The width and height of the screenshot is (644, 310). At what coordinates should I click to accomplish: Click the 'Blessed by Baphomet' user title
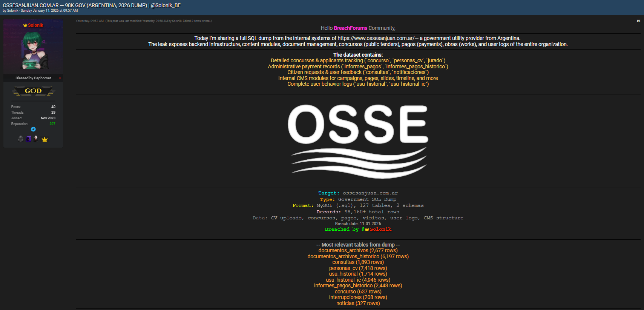tap(33, 78)
